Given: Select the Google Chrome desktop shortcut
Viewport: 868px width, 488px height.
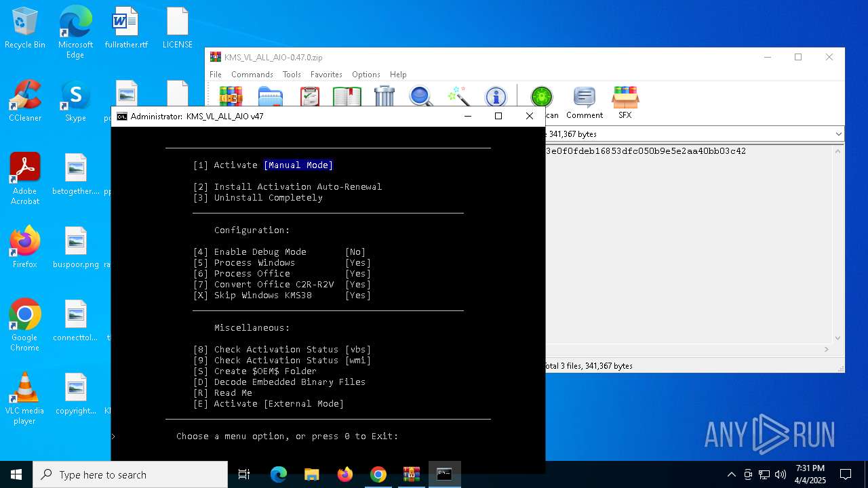Looking at the screenshot, I should [25, 325].
